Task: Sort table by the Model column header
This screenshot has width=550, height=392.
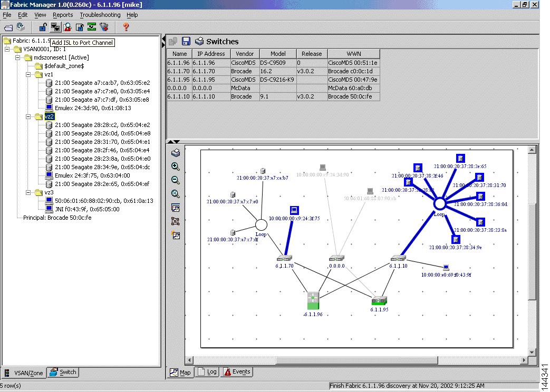Action: tap(278, 54)
